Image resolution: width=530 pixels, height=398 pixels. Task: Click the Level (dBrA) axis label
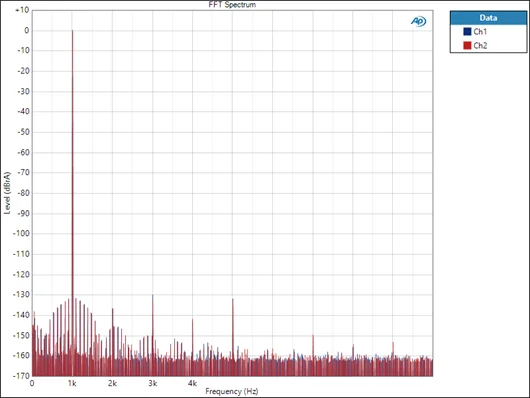(7, 193)
